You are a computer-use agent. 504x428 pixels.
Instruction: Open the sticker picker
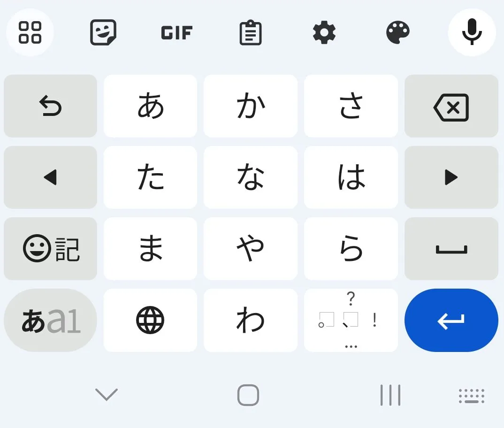point(103,33)
